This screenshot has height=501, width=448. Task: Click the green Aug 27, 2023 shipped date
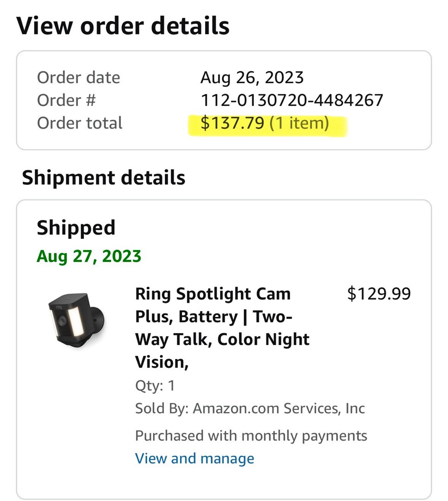pyautogui.click(x=89, y=256)
